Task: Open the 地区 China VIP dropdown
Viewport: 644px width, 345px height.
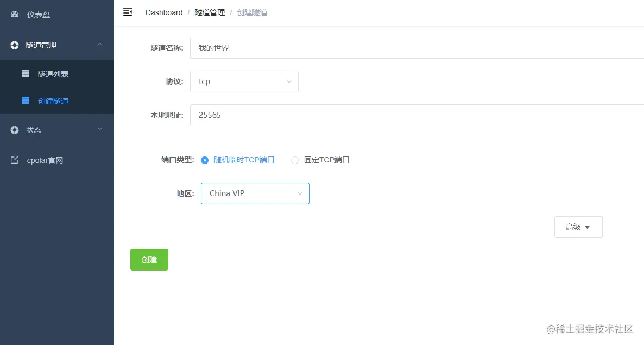Action: [255, 193]
